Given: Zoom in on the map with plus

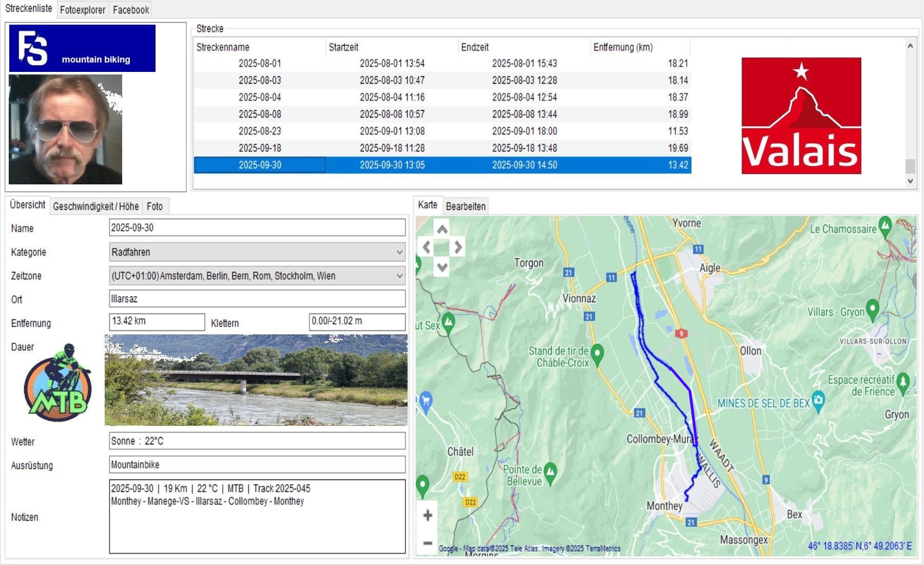Looking at the screenshot, I should (x=427, y=515).
